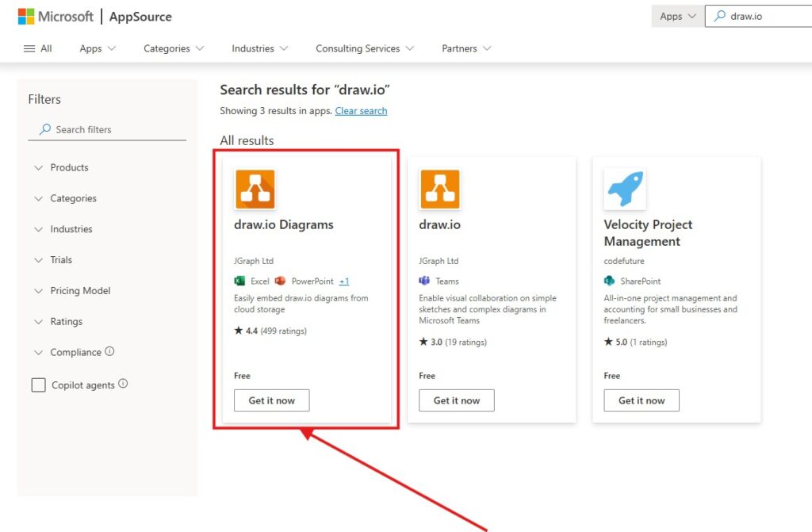Click the Velocity Project Management rocket icon
Screen dimensions: 812x532
(624, 189)
